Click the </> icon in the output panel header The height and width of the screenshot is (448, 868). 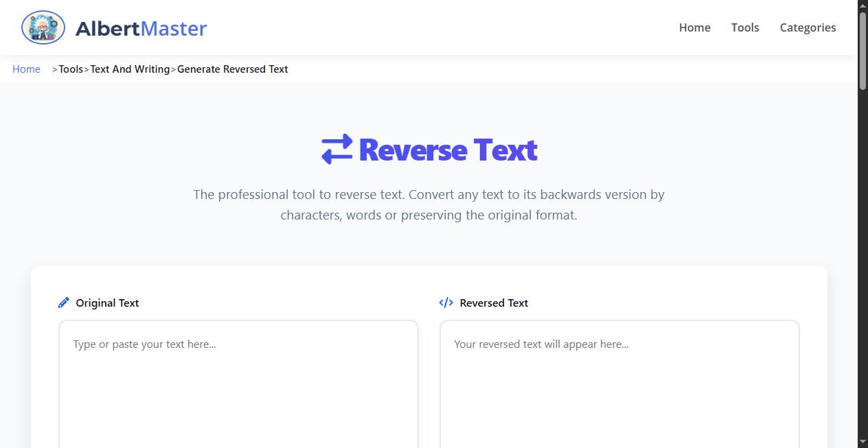[x=445, y=302]
